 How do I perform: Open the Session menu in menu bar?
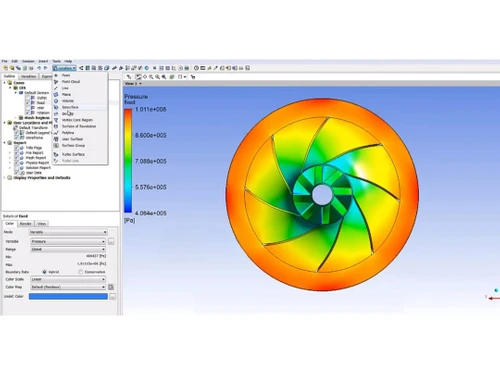[x=28, y=61]
